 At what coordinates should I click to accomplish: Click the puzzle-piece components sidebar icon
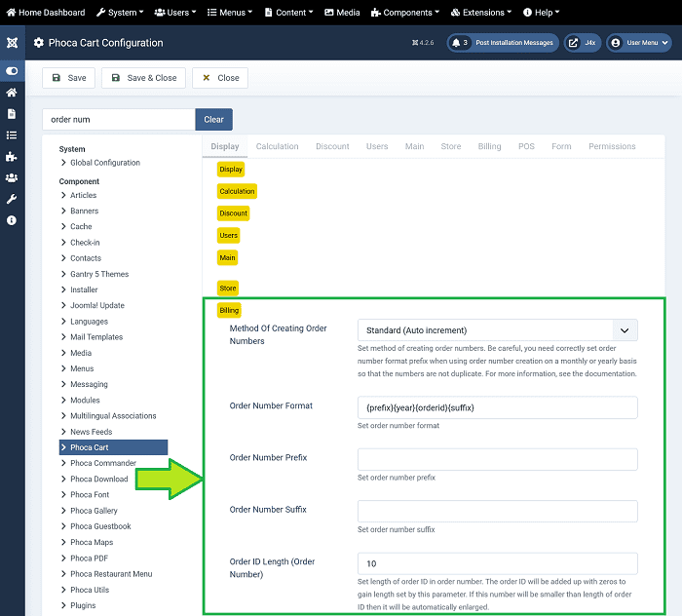click(12, 156)
